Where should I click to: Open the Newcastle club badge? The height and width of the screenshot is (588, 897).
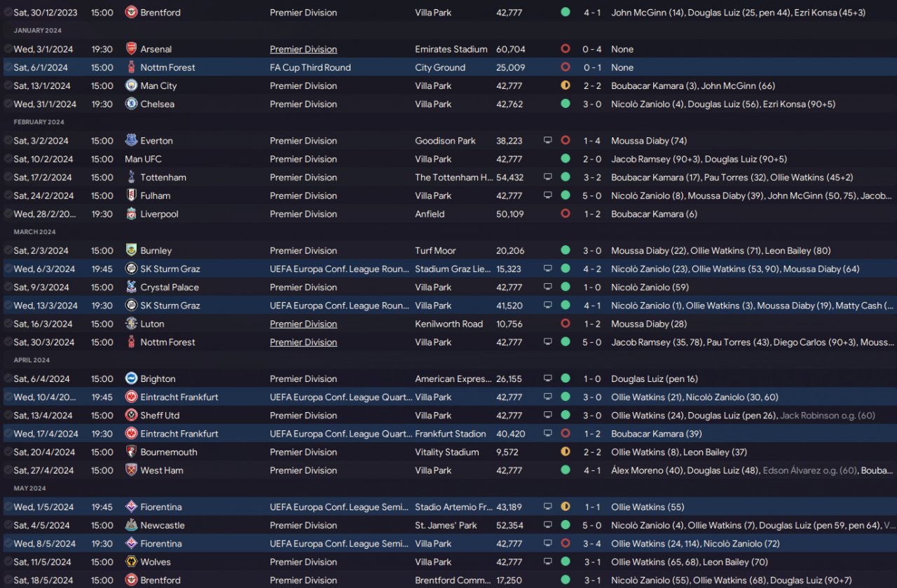[131, 525]
